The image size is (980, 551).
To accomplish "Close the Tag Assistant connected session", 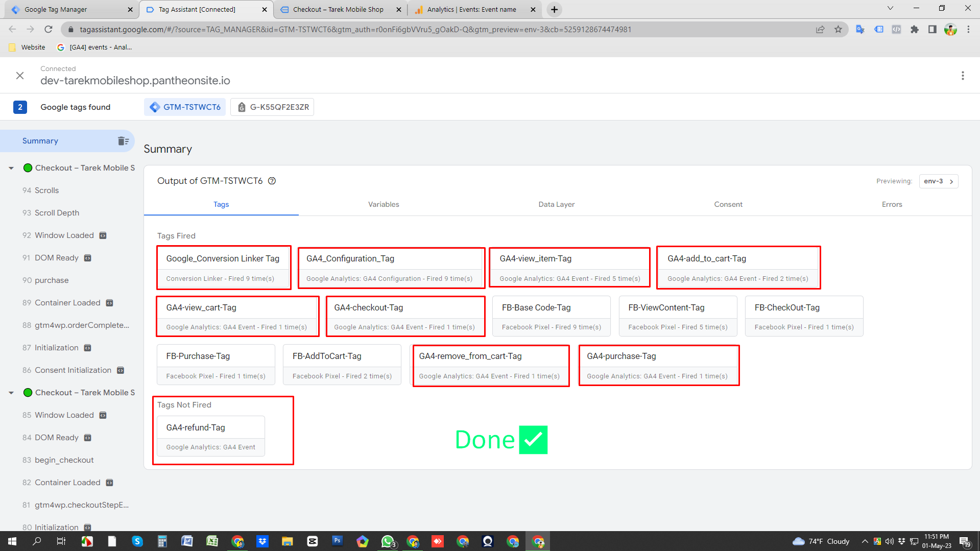I will coord(20,76).
